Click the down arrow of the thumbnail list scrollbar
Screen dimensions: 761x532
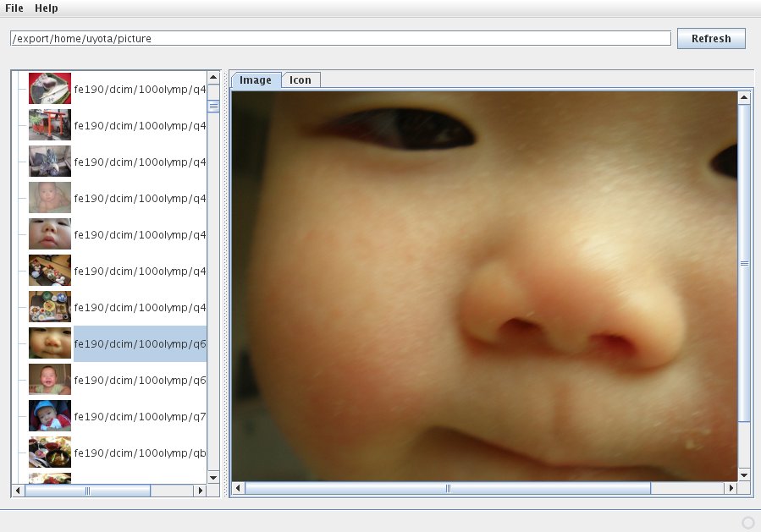pos(213,477)
